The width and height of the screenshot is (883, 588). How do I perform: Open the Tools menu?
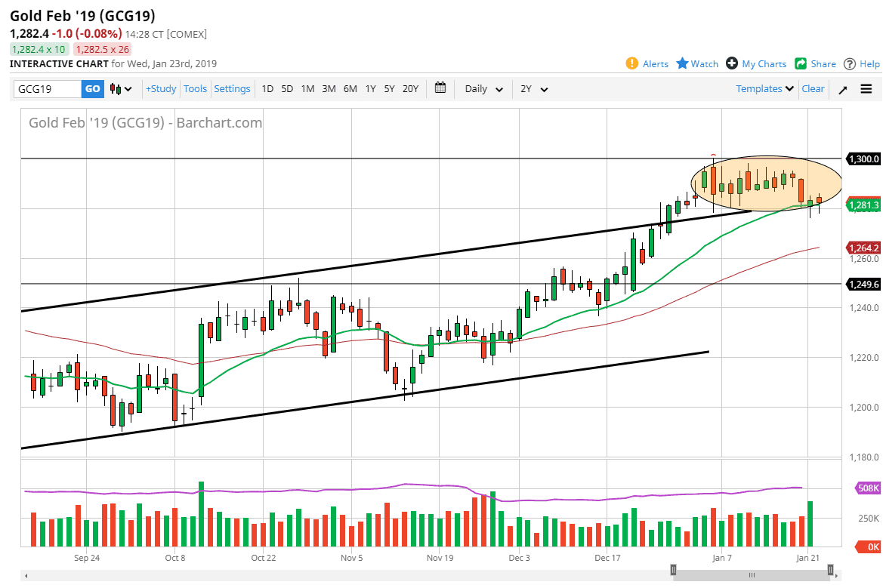tap(195, 88)
